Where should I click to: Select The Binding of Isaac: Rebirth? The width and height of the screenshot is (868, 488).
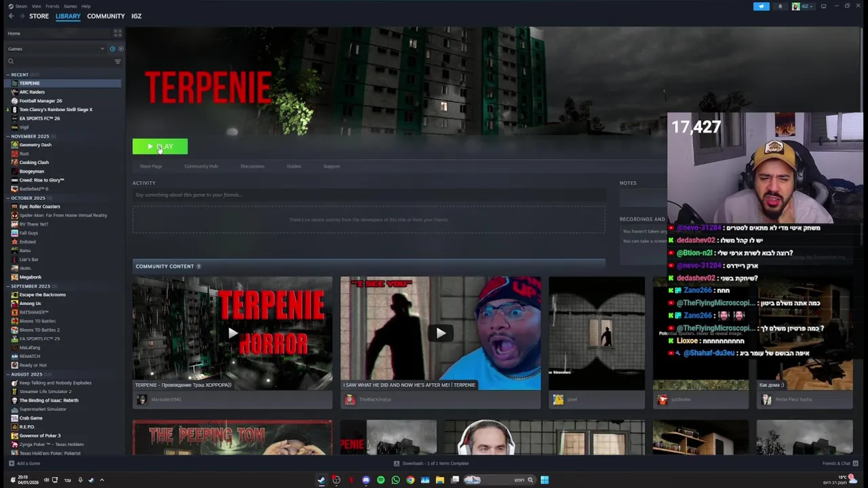click(x=49, y=401)
